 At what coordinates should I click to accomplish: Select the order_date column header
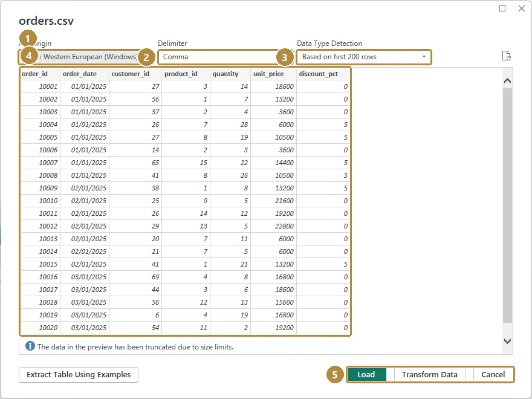(x=85, y=74)
